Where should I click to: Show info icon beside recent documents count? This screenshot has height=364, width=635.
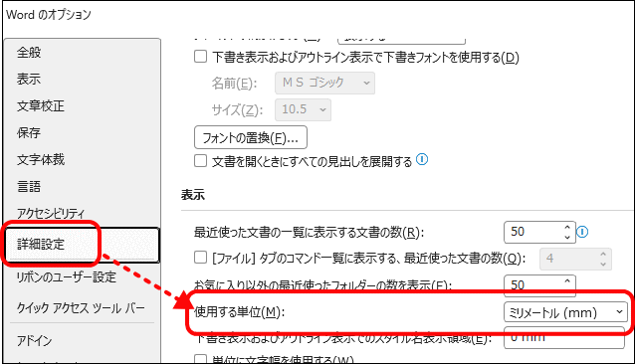[x=582, y=232]
